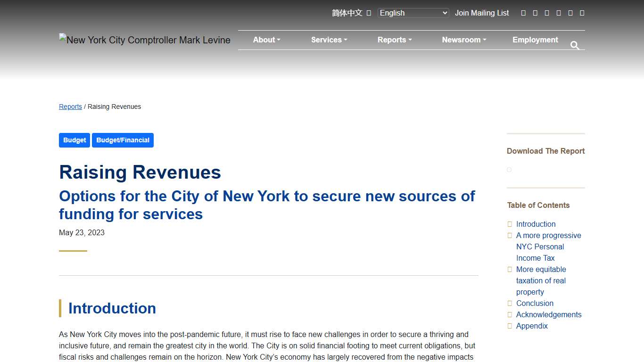Click the bullet icon beside Introduction in contents
This screenshot has width=644, height=362.
pyautogui.click(x=510, y=224)
